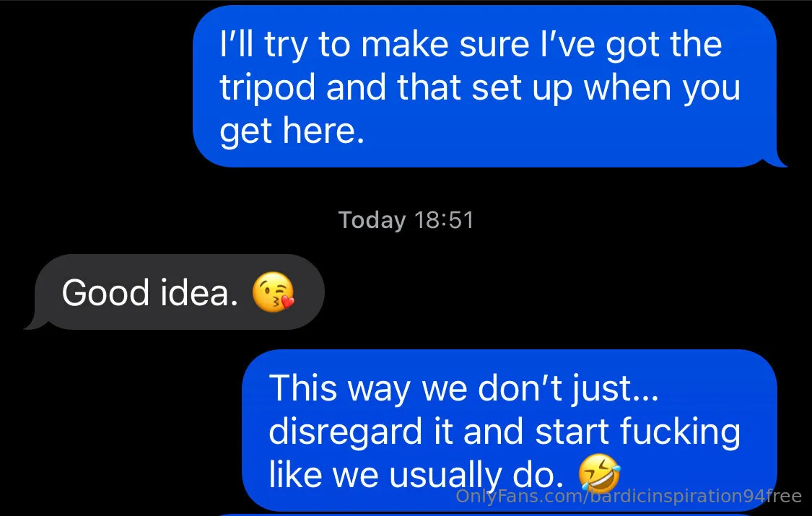Screen dimensions: 812x516
Task: Click "bardicinspiration94free" in the watermark
Action: pos(694,496)
